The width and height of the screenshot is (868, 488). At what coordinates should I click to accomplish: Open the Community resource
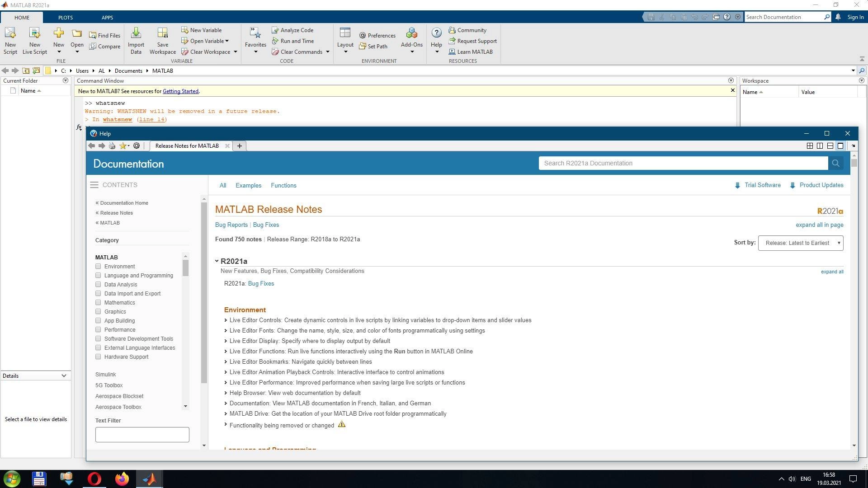(x=467, y=30)
